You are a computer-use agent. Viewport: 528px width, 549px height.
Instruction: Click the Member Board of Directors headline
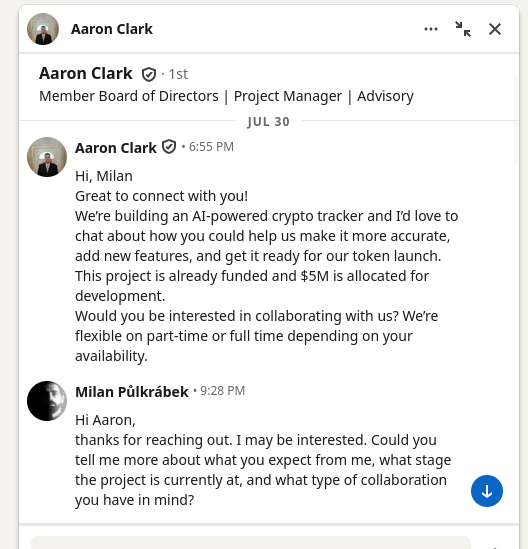[226, 96]
